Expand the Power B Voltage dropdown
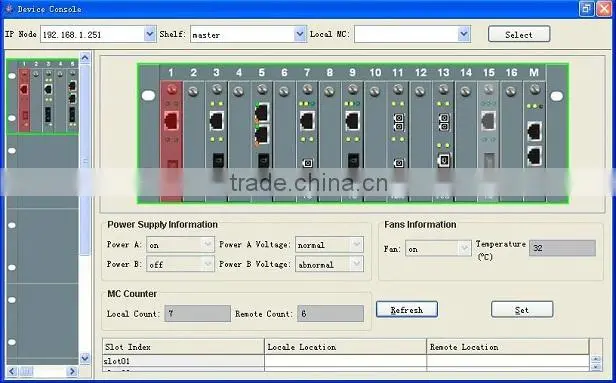The height and width of the screenshot is (383, 616). (x=356, y=264)
